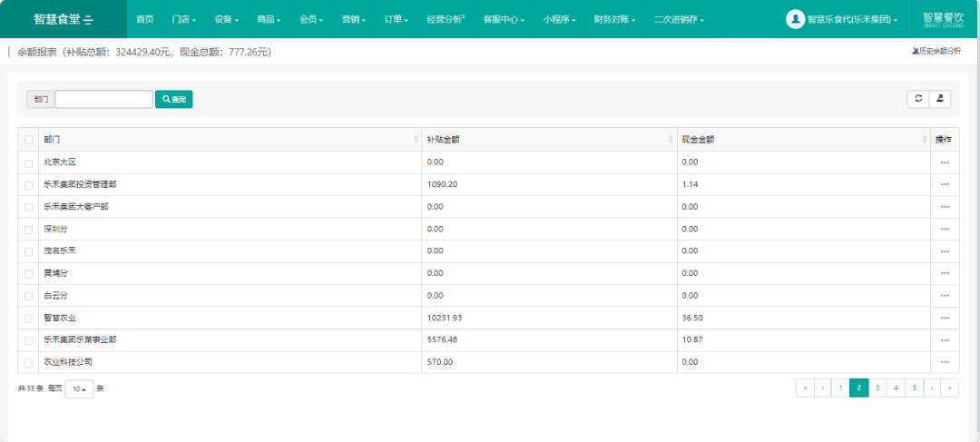Go to page 4
Viewport: 980px width, 442px height.
[x=896, y=388]
